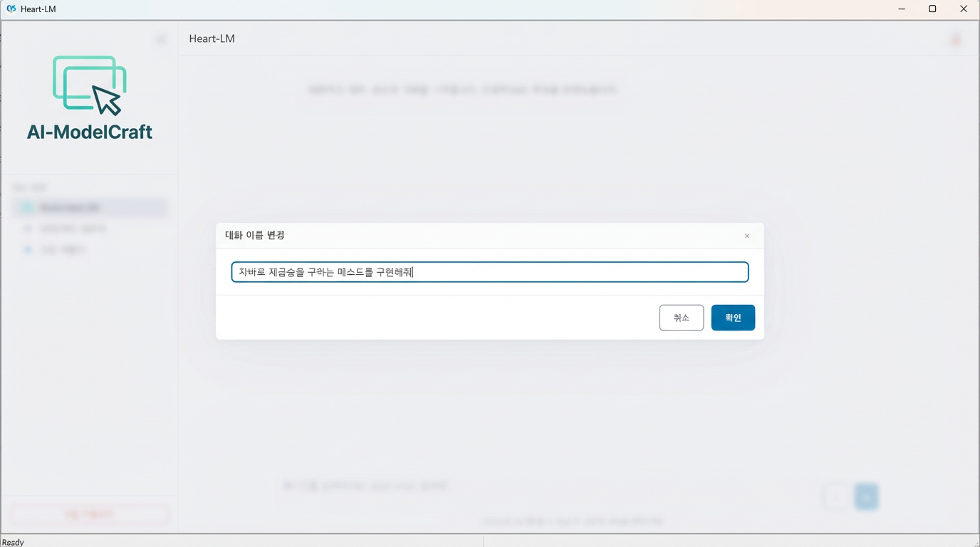
Task: Select the last conversation in the sidebar list
Action: [89, 249]
